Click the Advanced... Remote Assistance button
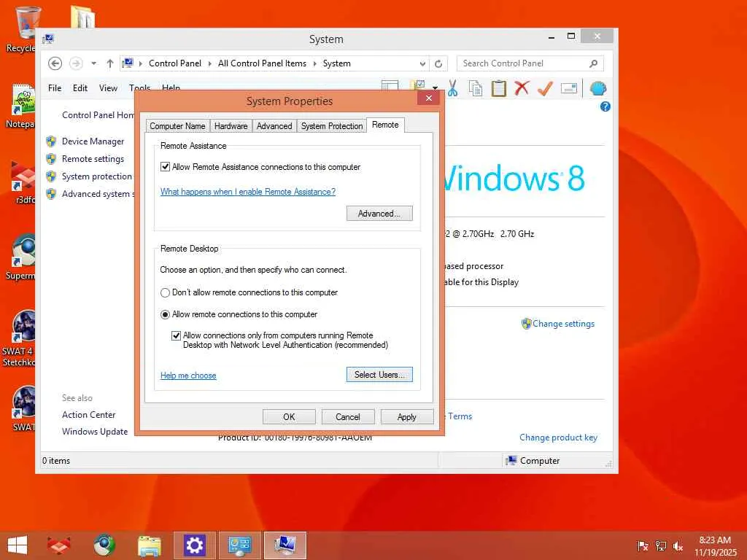 tap(379, 214)
